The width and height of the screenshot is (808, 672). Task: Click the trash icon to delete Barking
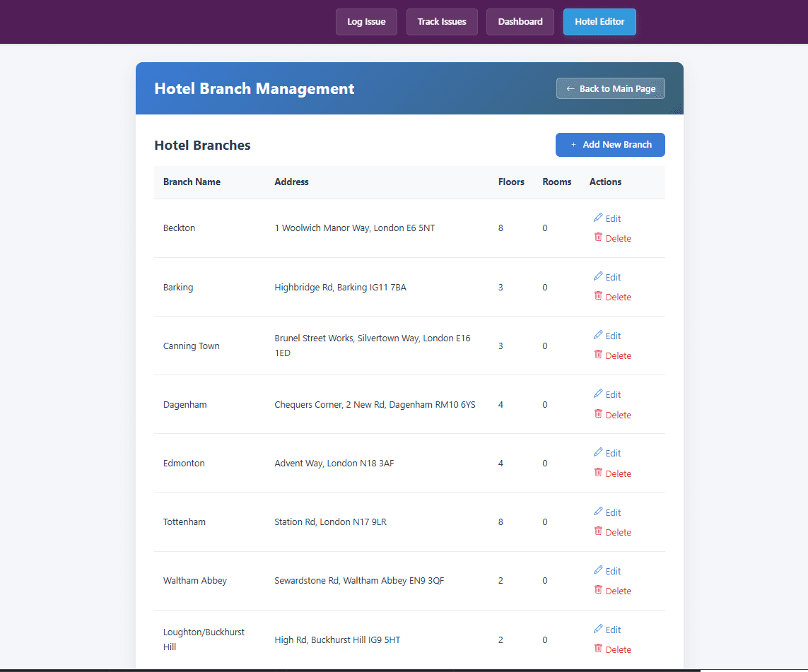point(597,296)
